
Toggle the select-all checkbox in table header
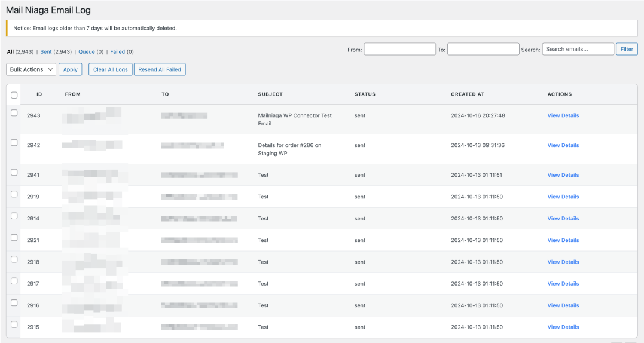coord(14,95)
